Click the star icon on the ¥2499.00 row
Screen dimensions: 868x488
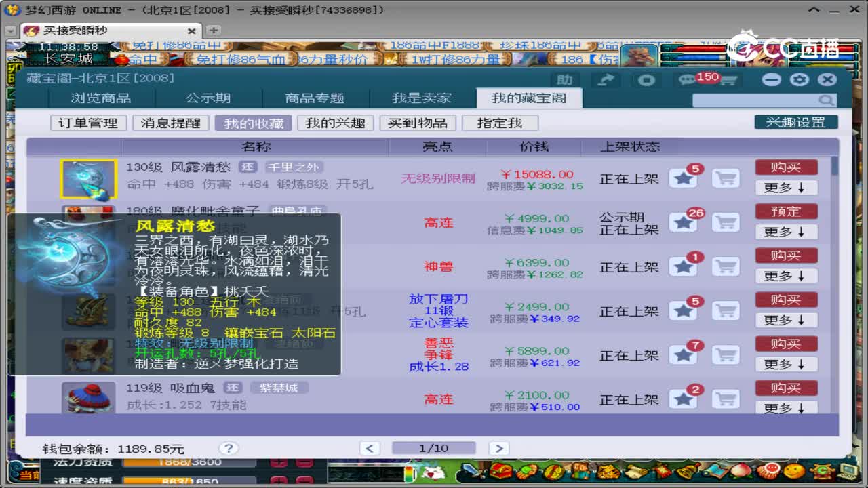click(684, 311)
